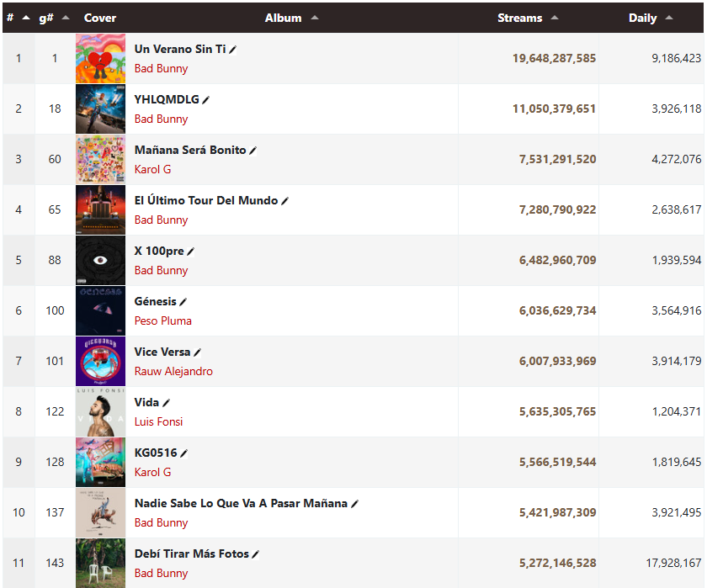Sort by the g# column arrow
The height and width of the screenshot is (588, 707).
tap(66, 18)
